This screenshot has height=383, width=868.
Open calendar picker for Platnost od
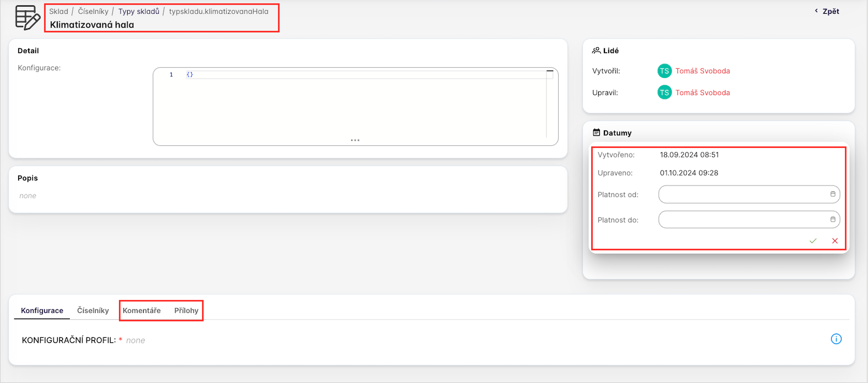tap(833, 194)
